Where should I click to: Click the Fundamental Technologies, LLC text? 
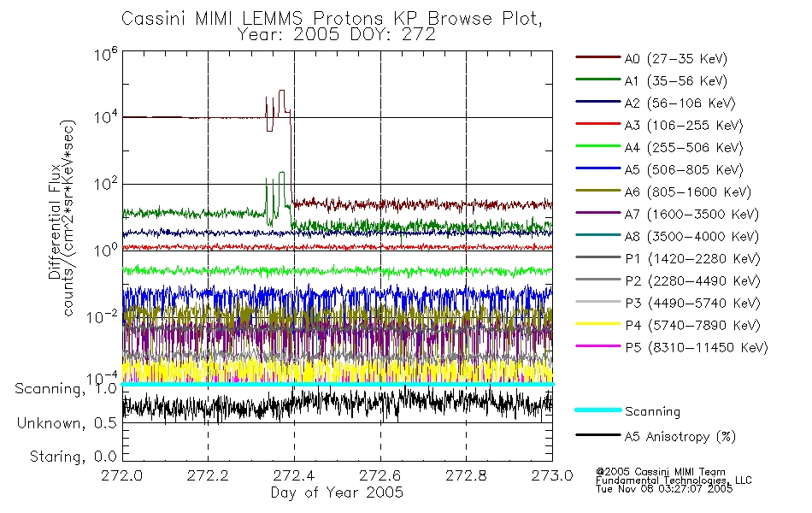click(x=674, y=481)
